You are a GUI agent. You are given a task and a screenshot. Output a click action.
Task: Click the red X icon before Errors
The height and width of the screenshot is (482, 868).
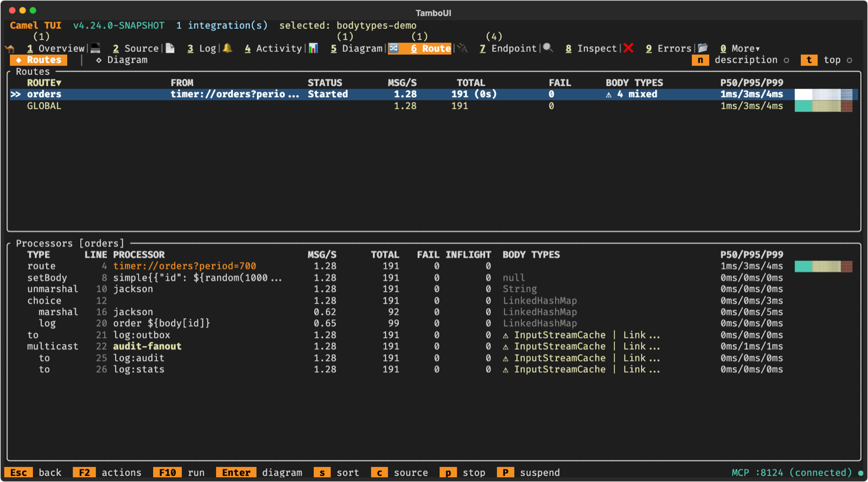pyautogui.click(x=628, y=48)
